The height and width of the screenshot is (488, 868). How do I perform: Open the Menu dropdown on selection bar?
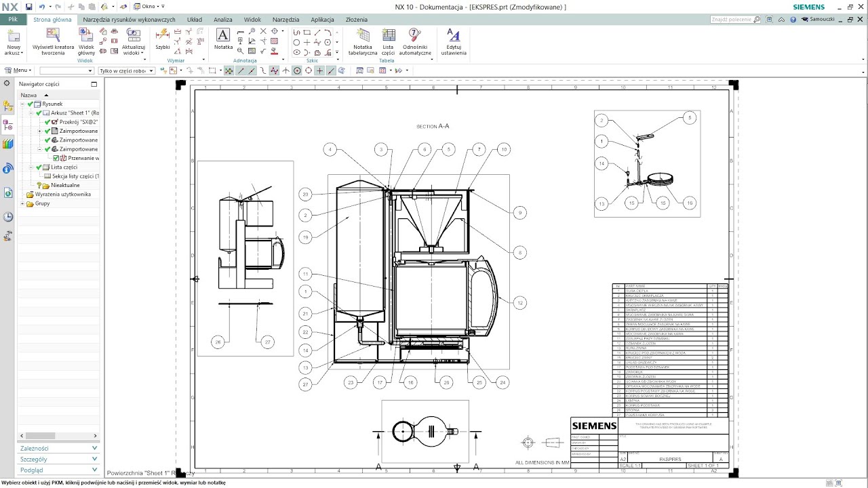coord(18,70)
